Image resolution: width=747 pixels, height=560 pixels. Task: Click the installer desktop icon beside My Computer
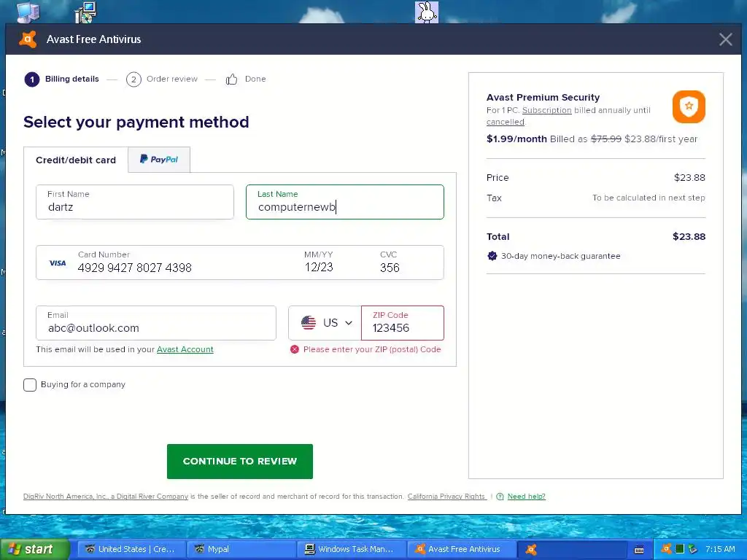tap(86, 12)
